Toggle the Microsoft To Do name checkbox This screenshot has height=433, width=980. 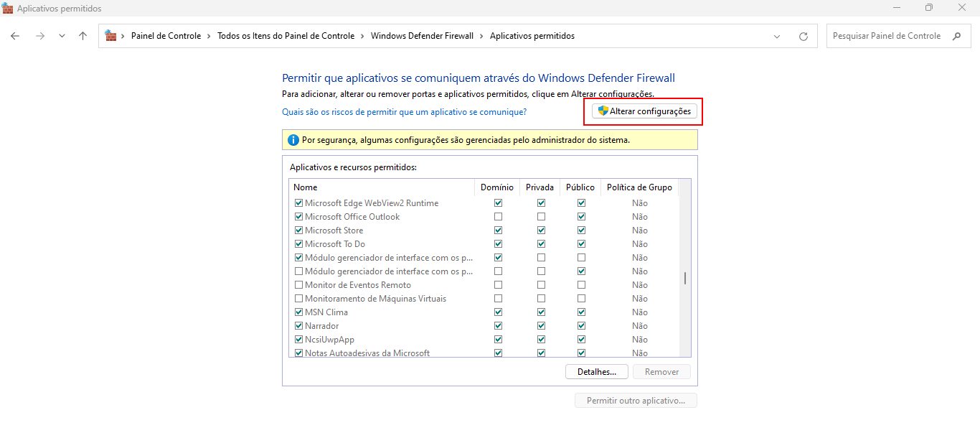[298, 244]
